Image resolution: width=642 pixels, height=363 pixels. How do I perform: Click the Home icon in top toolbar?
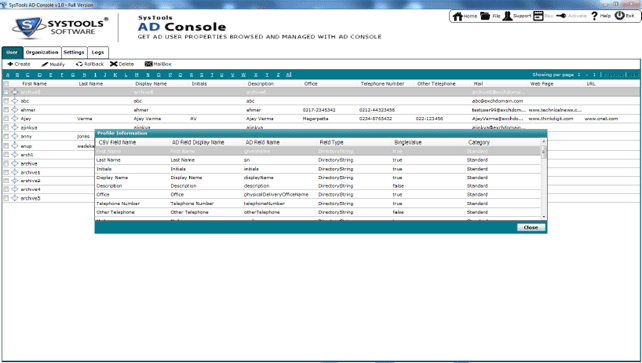point(458,16)
